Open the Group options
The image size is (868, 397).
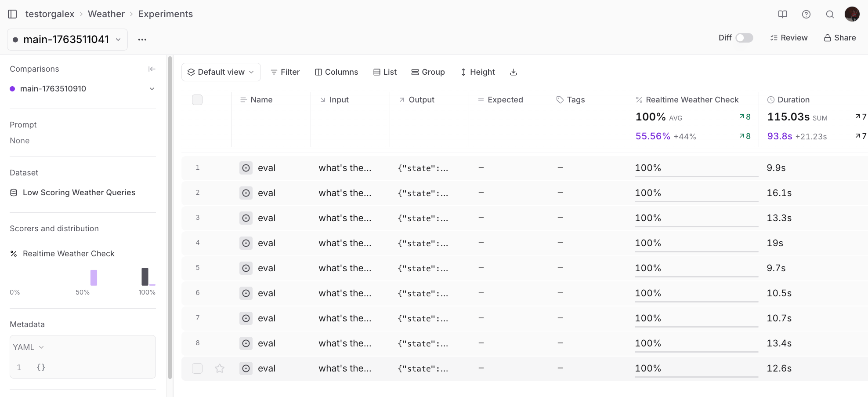(x=428, y=72)
